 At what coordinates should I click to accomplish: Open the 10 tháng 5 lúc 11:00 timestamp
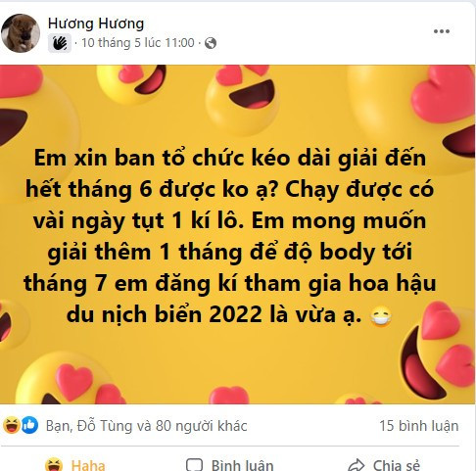click(138, 43)
